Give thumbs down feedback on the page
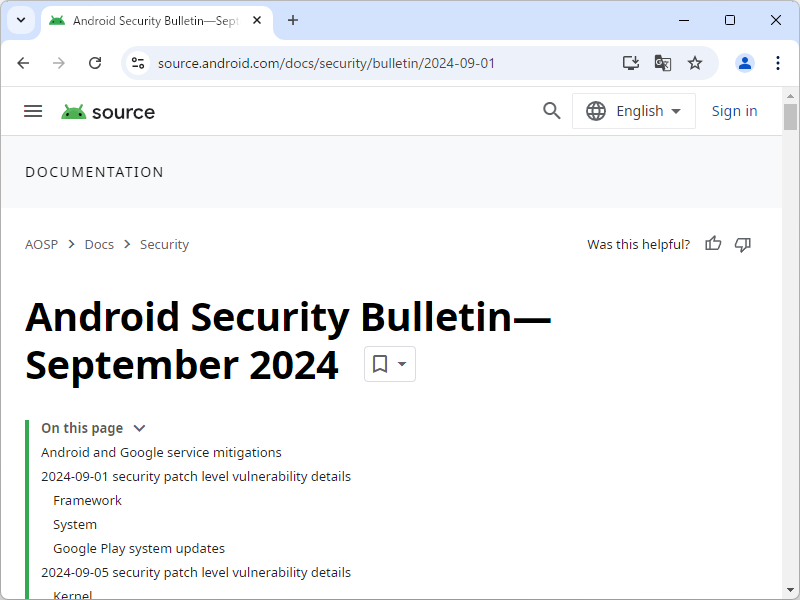The width and height of the screenshot is (800, 600). tap(743, 244)
